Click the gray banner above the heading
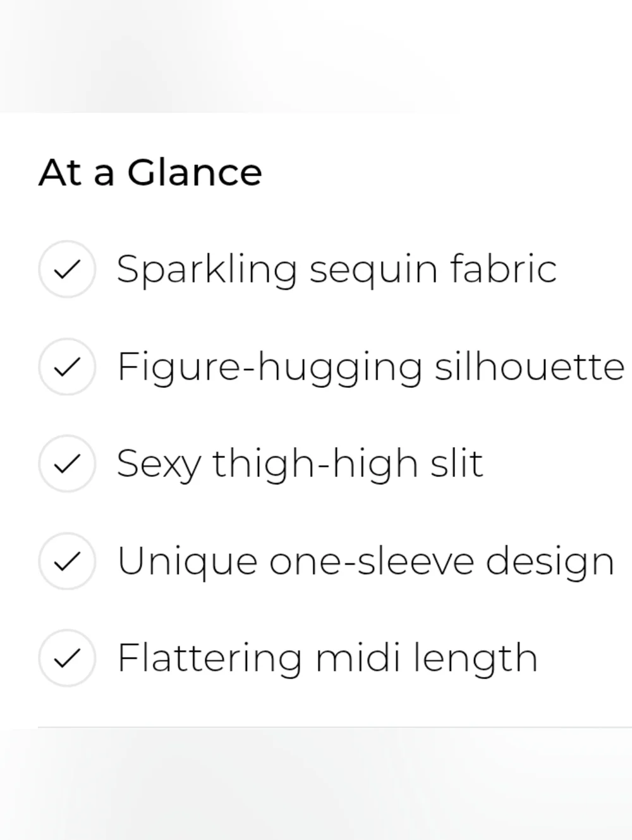Viewport: 632px width, 840px height. point(316,56)
